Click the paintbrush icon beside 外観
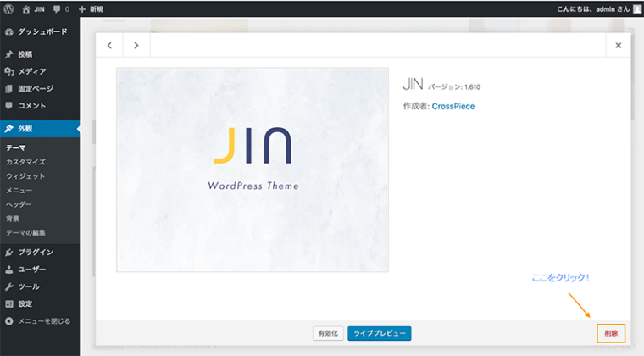The height and width of the screenshot is (356, 644). point(9,129)
